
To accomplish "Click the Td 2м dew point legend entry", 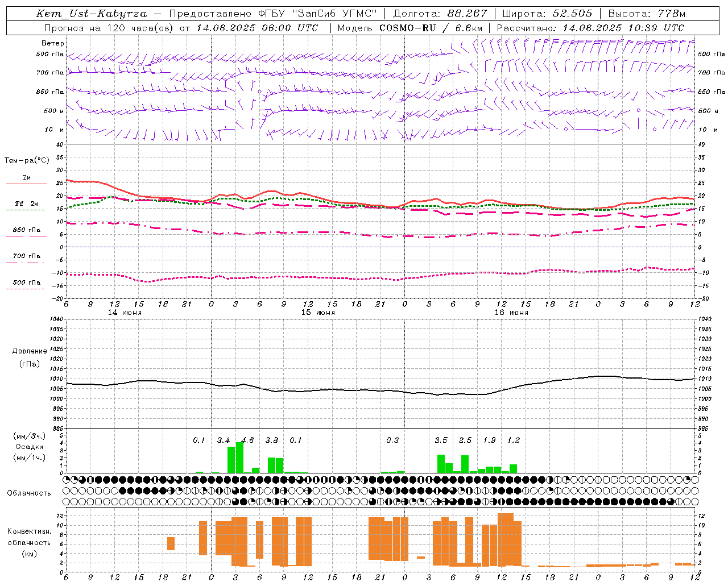I will click(x=27, y=203).
